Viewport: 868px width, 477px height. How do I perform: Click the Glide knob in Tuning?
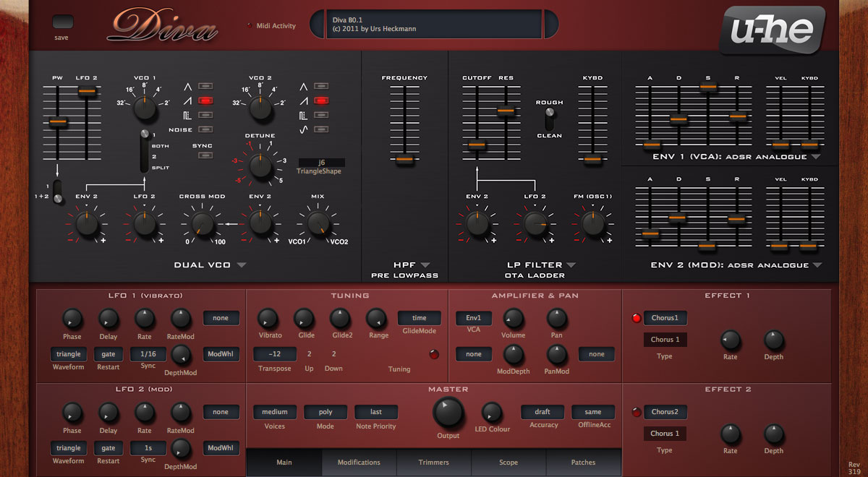304,318
